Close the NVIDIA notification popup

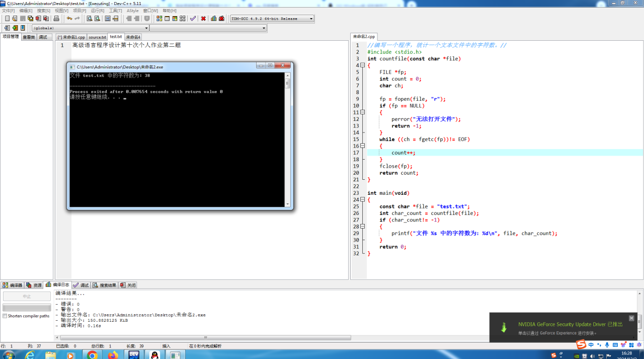[631, 318]
